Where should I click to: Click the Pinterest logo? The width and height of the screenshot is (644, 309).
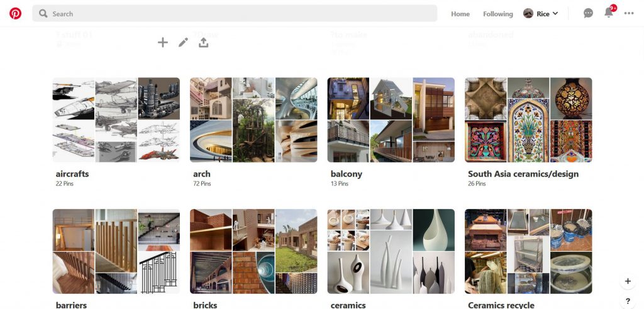15,14
